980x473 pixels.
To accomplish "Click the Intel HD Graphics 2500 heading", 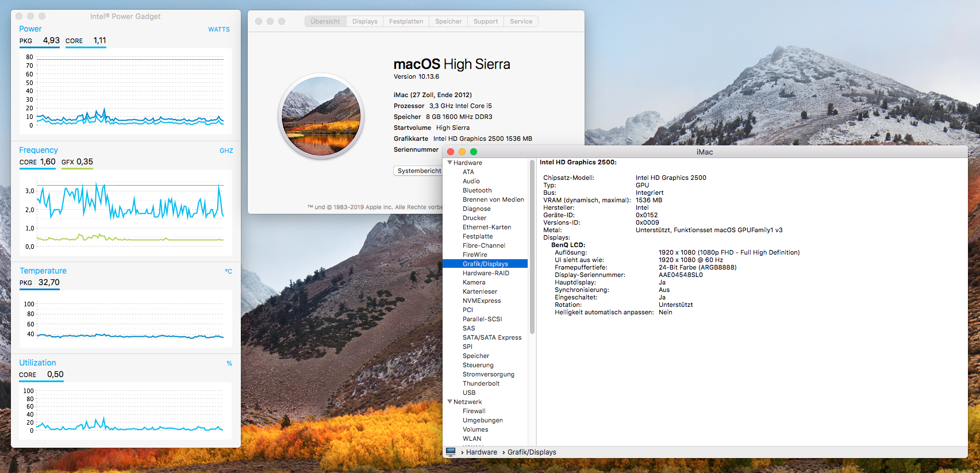I will [578, 162].
